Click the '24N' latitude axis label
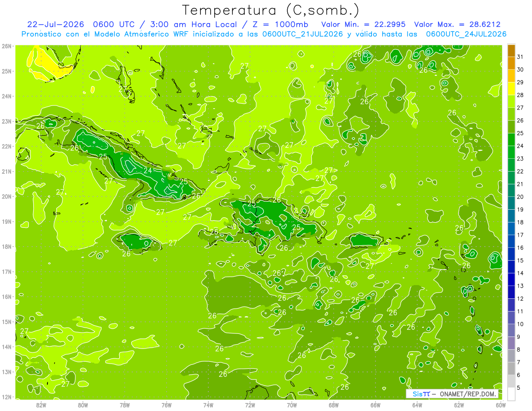Image resolution: width=532 pixels, height=411 pixels. click(x=6, y=96)
